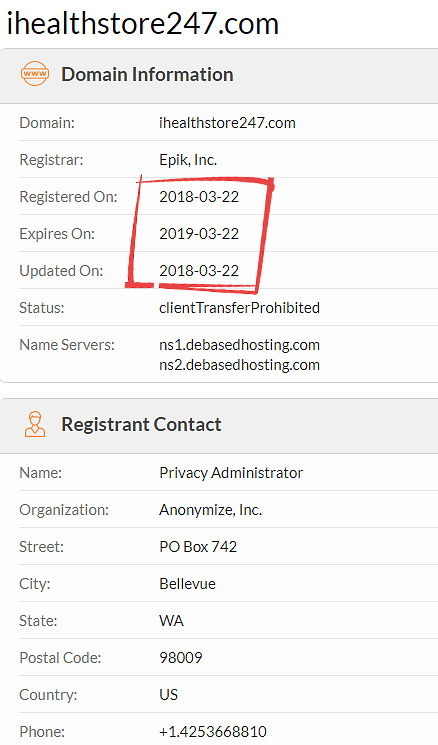Image resolution: width=438 pixels, height=745 pixels.
Task: Click the Updated On date value
Action: pyautogui.click(x=199, y=271)
